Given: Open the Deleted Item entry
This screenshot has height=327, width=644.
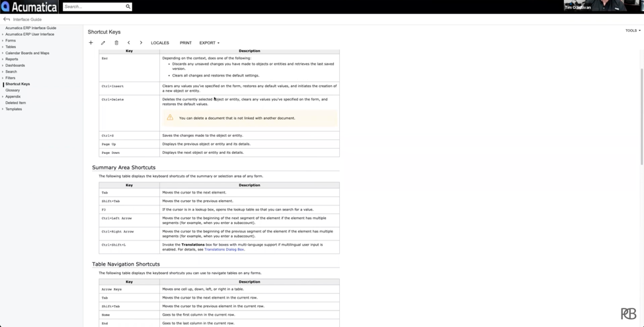Looking at the screenshot, I should click(16, 102).
